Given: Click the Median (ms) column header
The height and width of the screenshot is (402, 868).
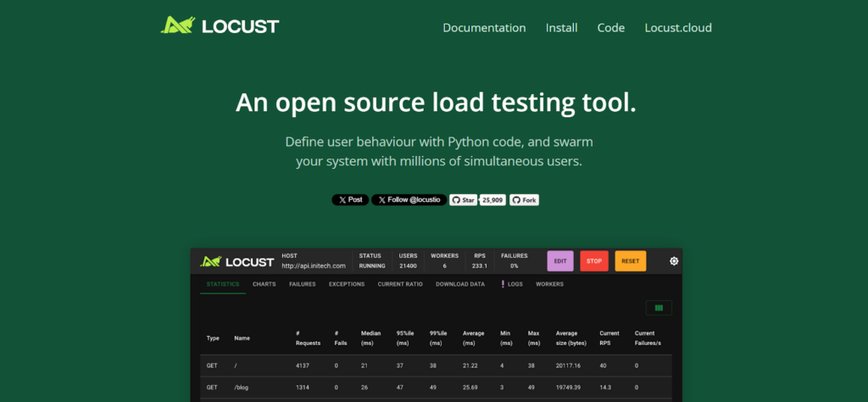Looking at the screenshot, I should point(370,338).
